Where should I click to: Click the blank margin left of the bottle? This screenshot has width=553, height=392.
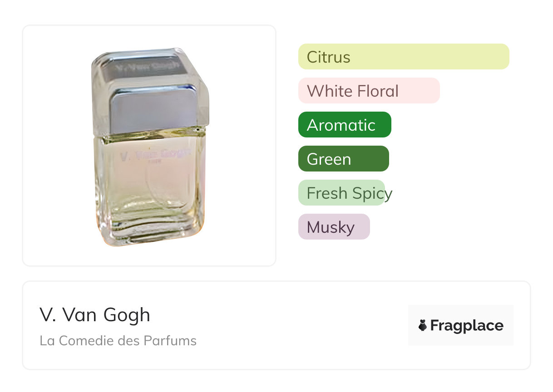tap(54, 145)
